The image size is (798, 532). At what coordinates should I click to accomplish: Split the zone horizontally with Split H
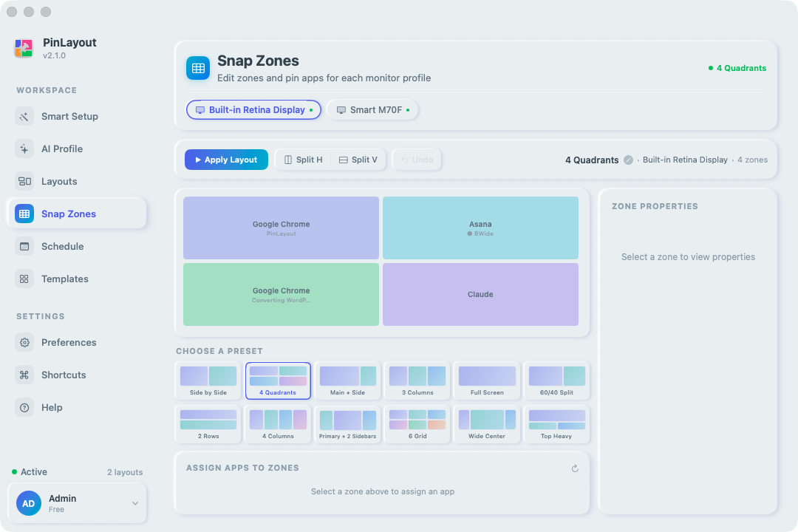[x=304, y=160]
